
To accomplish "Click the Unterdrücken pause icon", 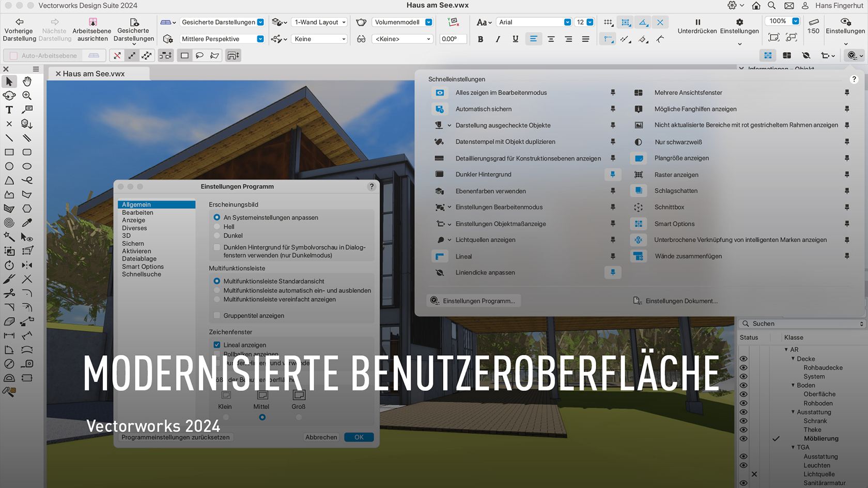I will click(698, 22).
